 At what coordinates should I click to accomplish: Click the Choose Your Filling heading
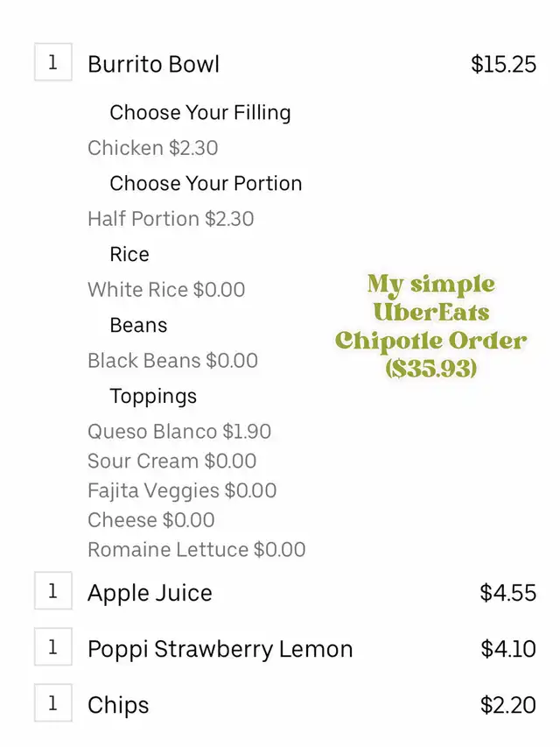point(200,112)
